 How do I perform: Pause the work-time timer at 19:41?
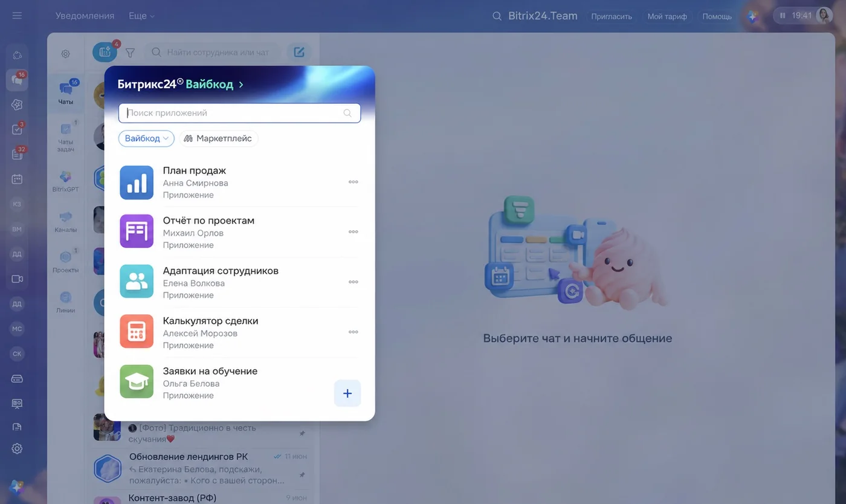point(783,16)
